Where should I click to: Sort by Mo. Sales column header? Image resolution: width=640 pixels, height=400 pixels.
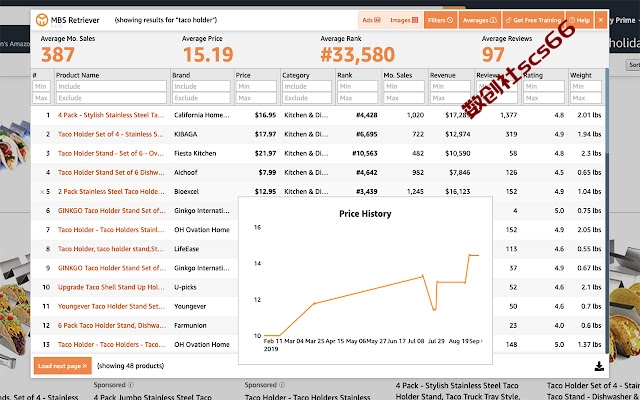[x=398, y=75]
